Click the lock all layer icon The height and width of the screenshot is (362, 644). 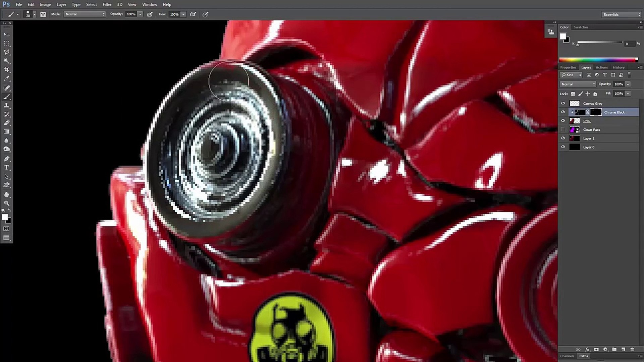pyautogui.click(x=595, y=94)
